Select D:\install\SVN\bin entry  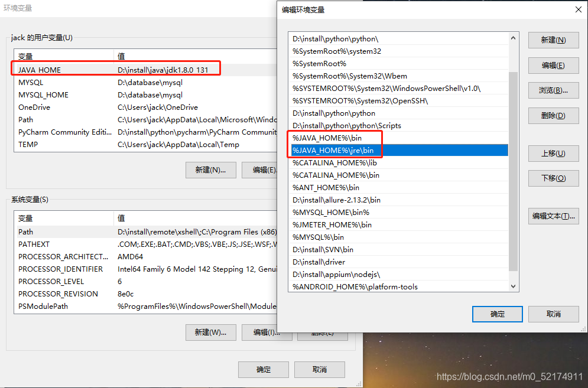399,249
